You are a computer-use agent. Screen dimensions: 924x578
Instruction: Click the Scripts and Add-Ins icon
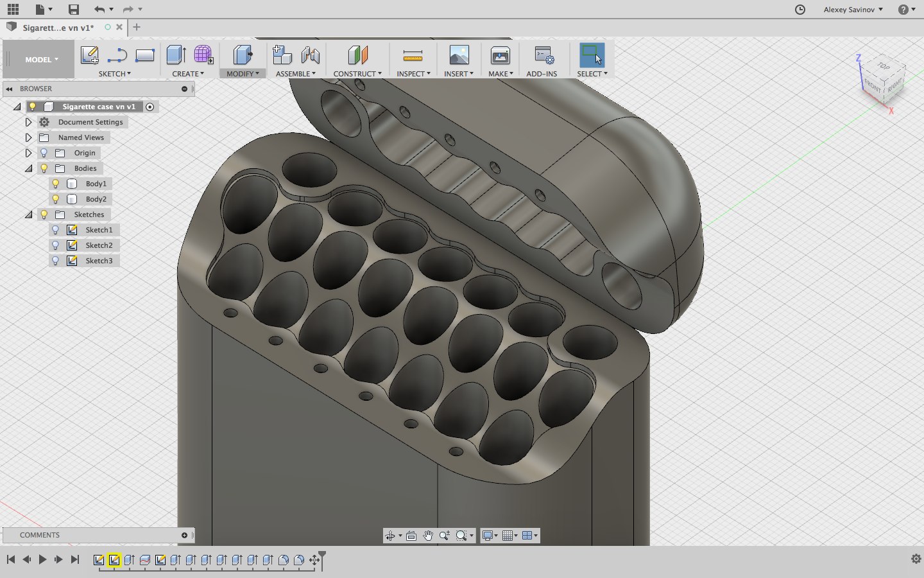click(543, 55)
